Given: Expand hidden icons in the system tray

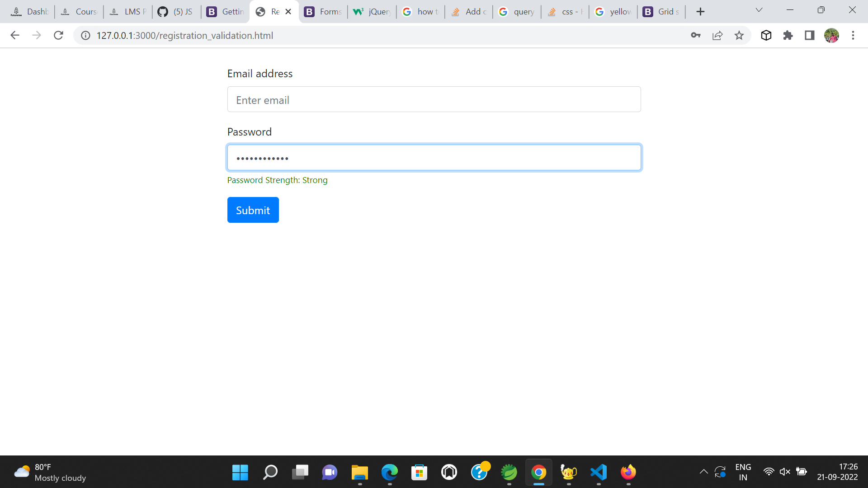Looking at the screenshot, I should click(704, 471).
